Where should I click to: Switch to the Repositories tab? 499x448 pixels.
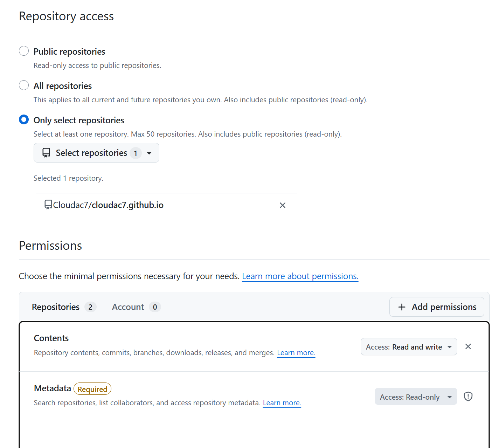click(55, 307)
